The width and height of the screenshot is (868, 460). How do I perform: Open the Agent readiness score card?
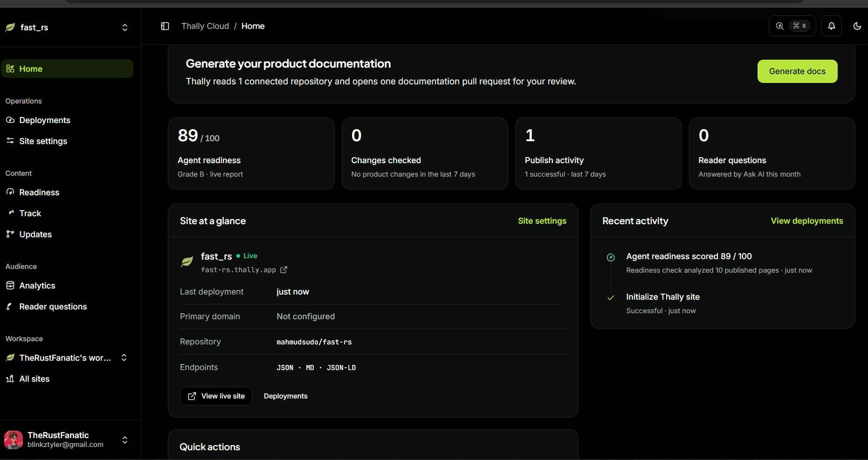(x=251, y=153)
